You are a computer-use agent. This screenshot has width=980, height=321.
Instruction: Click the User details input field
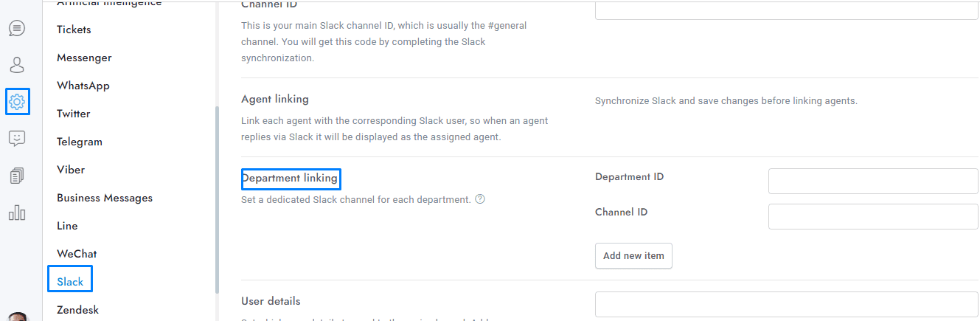786,304
